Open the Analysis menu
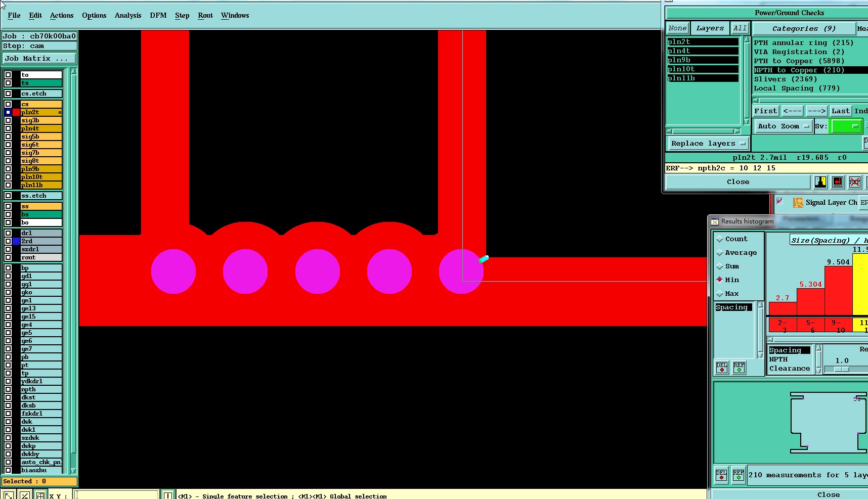The image size is (868, 499). pos(128,16)
